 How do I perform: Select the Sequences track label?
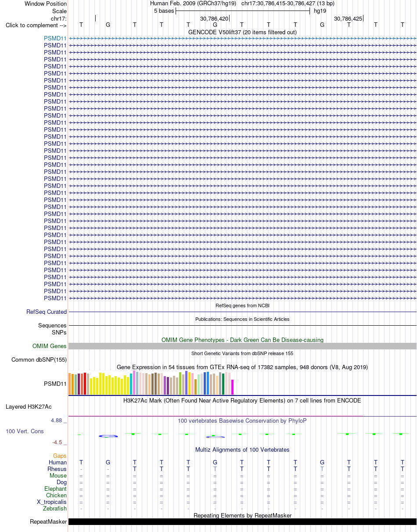[x=52, y=325]
